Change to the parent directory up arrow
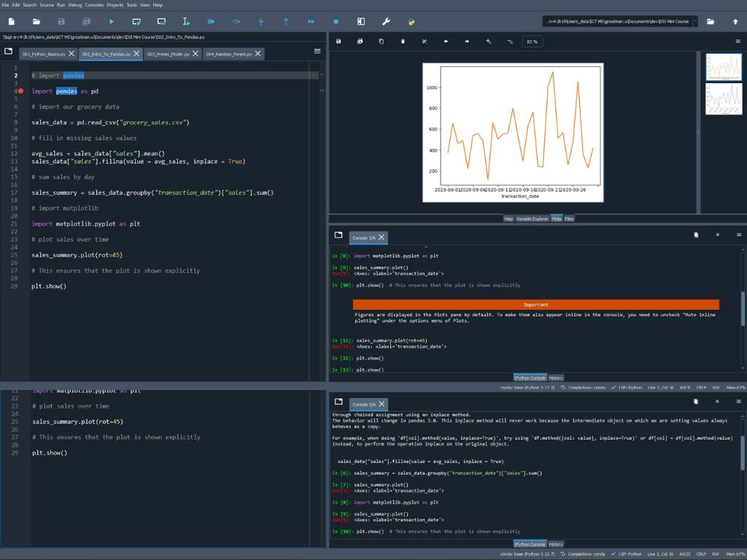 point(735,21)
